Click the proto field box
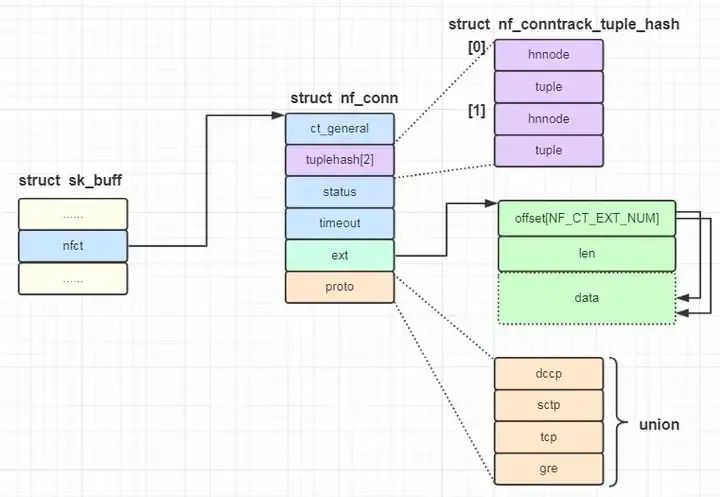The image size is (720, 497). (x=339, y=286)
